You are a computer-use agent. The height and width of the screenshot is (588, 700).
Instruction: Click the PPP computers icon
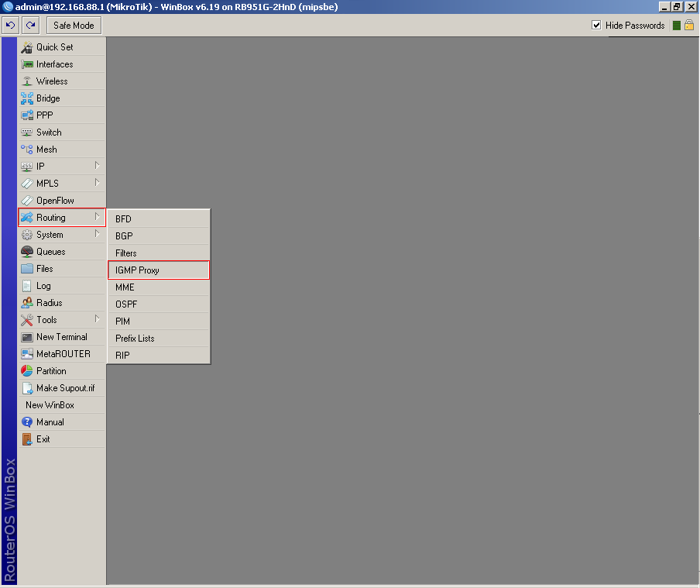[27, 115]
